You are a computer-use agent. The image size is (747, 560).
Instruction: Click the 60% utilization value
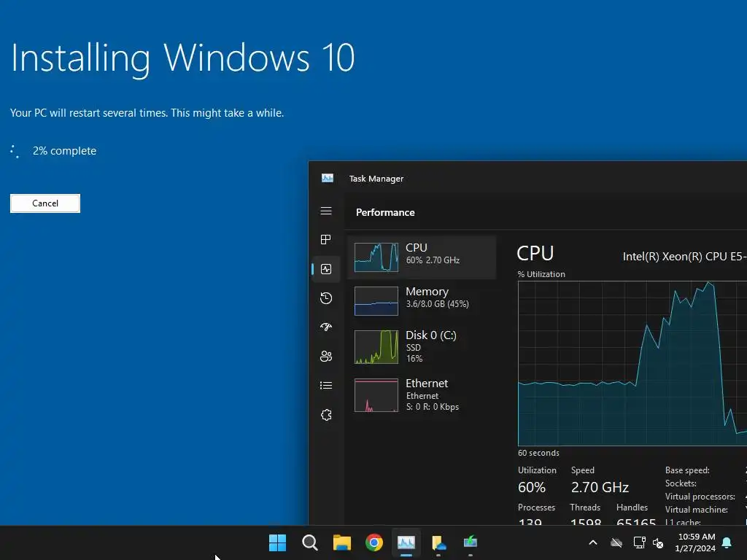(532, 487)
